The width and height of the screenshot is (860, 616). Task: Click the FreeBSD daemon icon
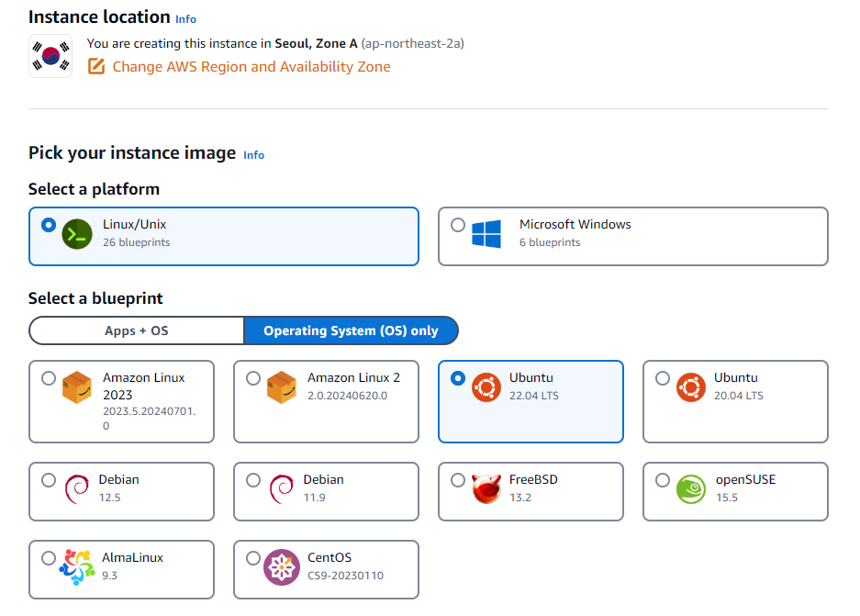coord(486,488)
